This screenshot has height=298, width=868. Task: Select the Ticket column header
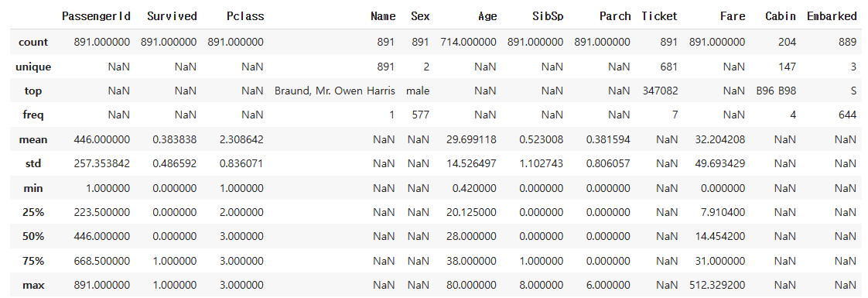pos(659,16)
